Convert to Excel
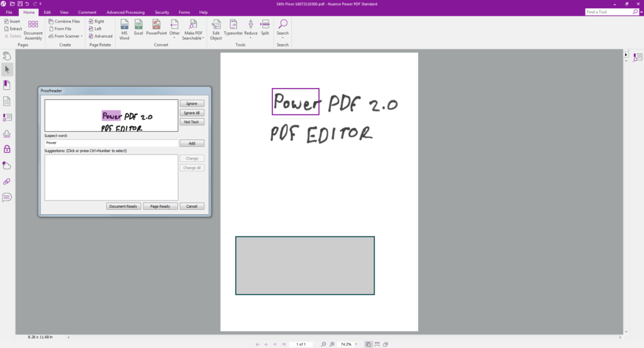The width and height of the screenshot is (644, 348). (x=138, y=28)
